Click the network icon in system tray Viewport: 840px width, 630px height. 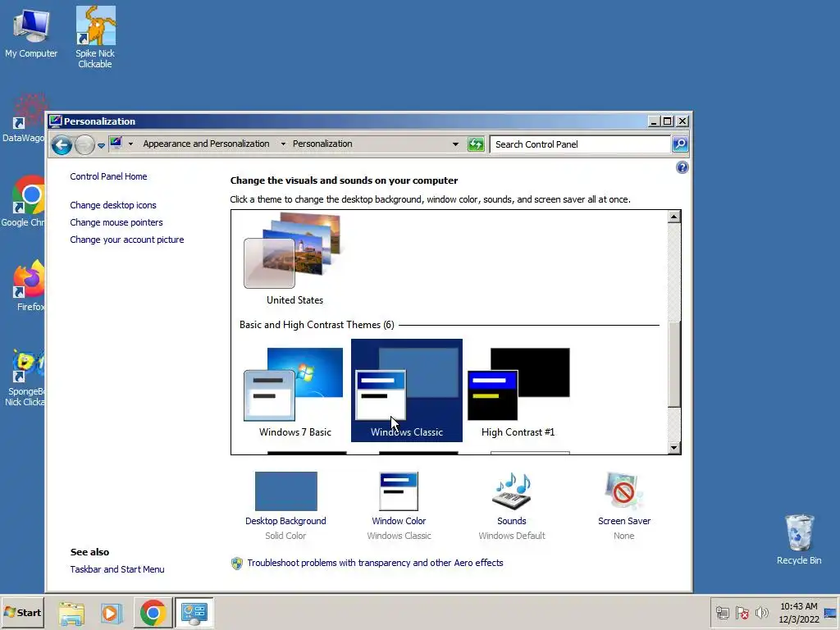click(x=722, y=613)
